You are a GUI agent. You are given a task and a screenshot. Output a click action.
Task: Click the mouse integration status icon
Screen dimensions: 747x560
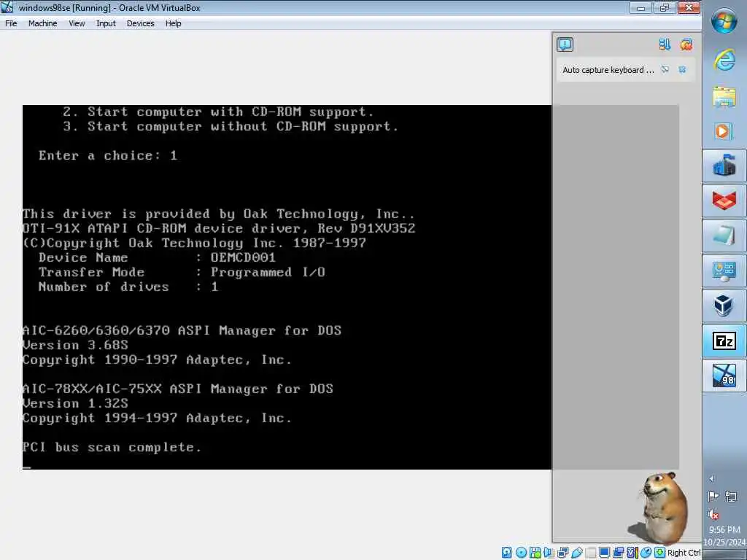[x=646, y=553]
